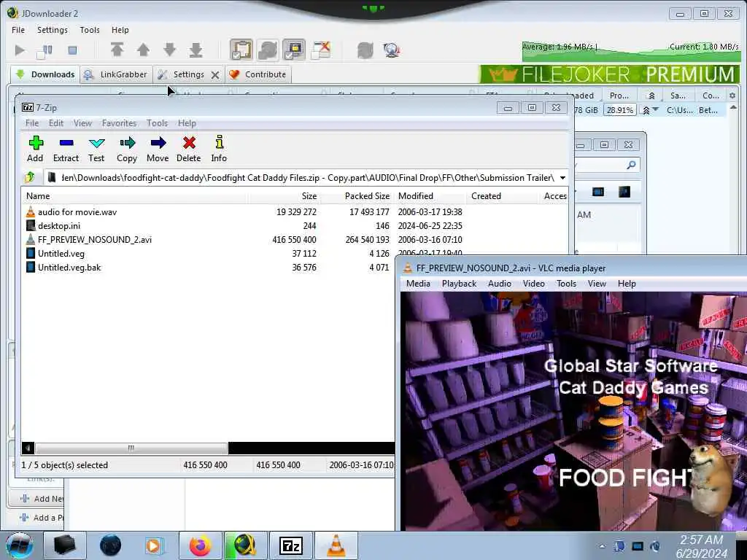This screenshot has height=560, width=747.
Task: Click the Move icon in 7-Zip
Action: point(158,149)
